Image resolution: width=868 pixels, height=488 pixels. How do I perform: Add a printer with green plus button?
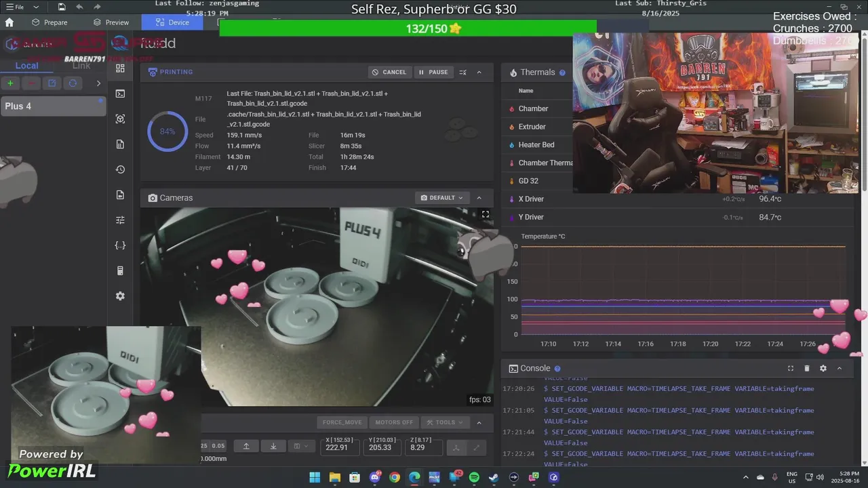tap(10, 83)
